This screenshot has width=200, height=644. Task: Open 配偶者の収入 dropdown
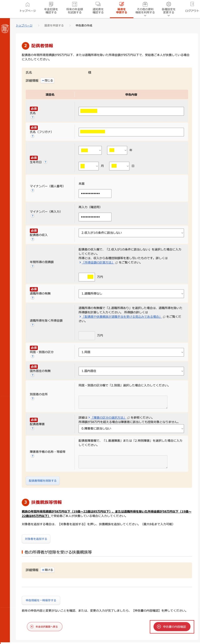point(131,233)
